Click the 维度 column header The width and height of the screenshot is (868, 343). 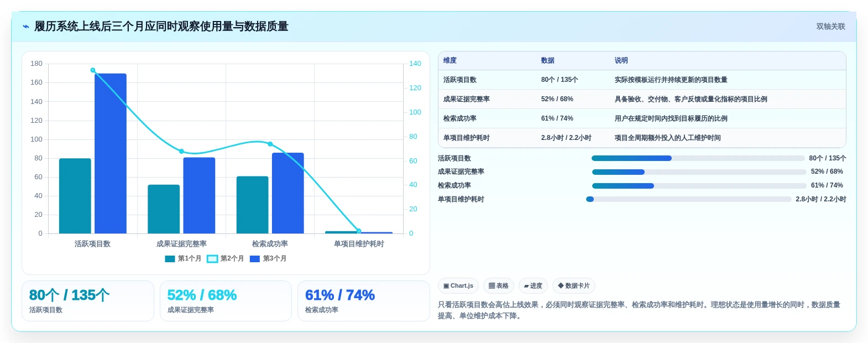(x=450, y=60)
